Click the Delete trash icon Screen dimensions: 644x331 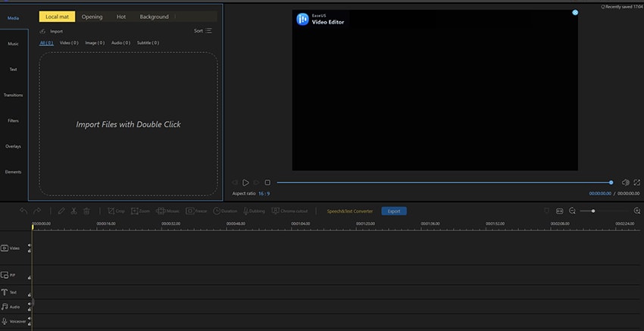[86, 211]
